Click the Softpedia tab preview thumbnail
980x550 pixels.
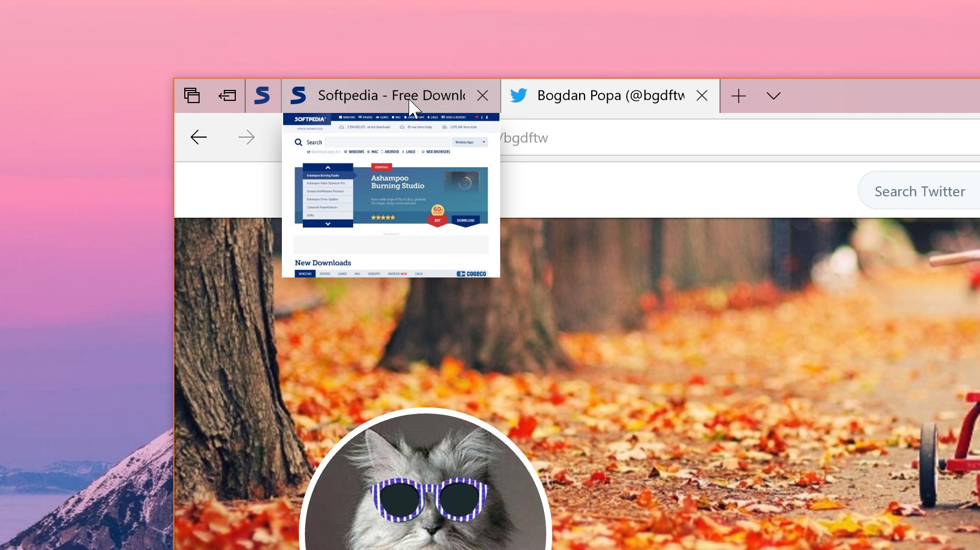[391, 195]
